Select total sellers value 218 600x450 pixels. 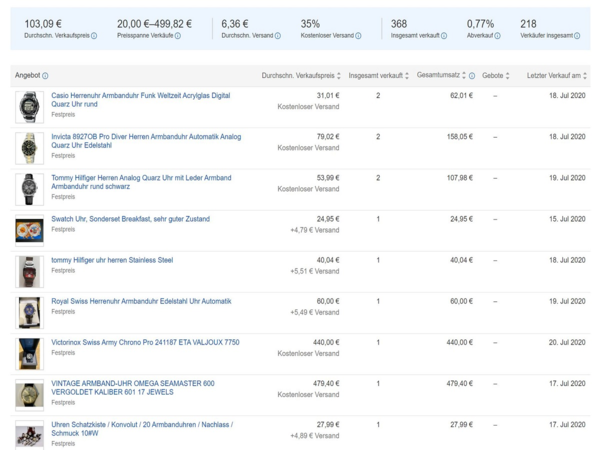[528, 24]
